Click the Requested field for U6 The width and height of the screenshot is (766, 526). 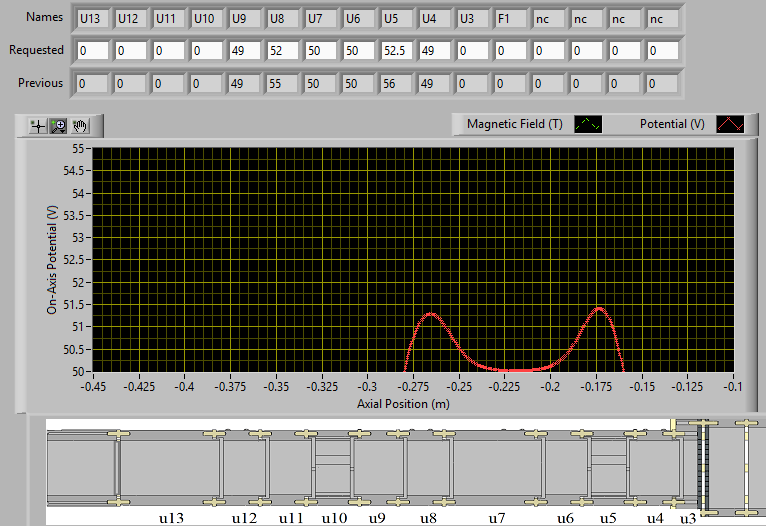[x=360, y=51]
